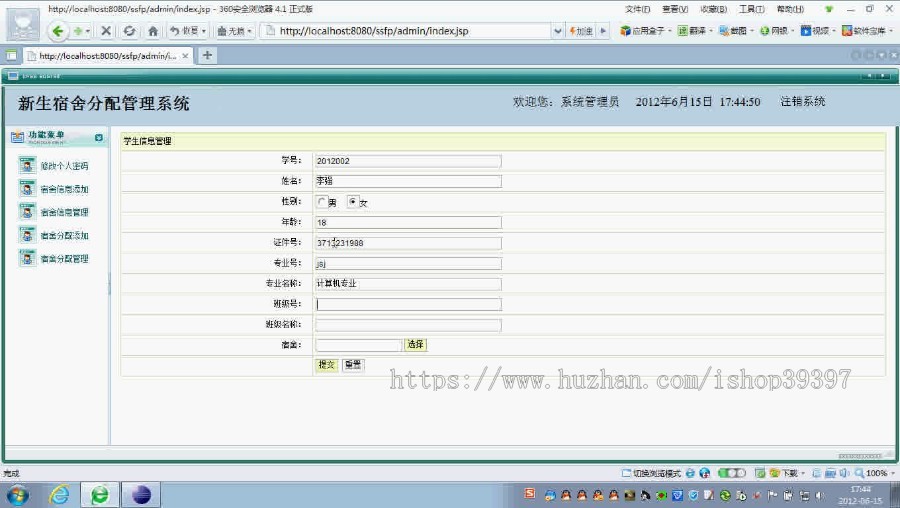Open 宿舍分配管理 in the function menu

click(64, 259)
